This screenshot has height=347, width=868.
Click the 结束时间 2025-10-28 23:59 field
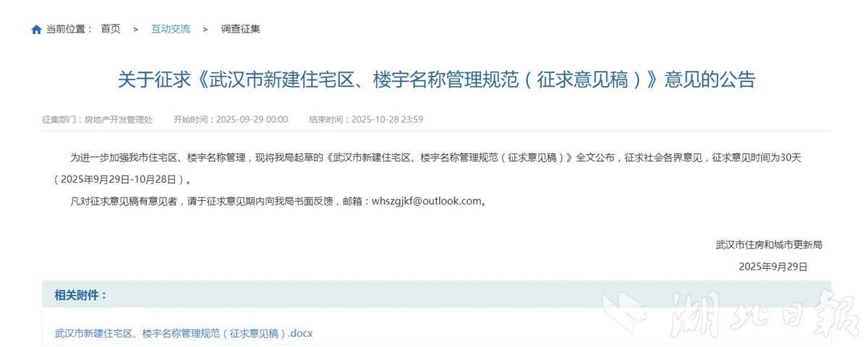click(366, 119)
